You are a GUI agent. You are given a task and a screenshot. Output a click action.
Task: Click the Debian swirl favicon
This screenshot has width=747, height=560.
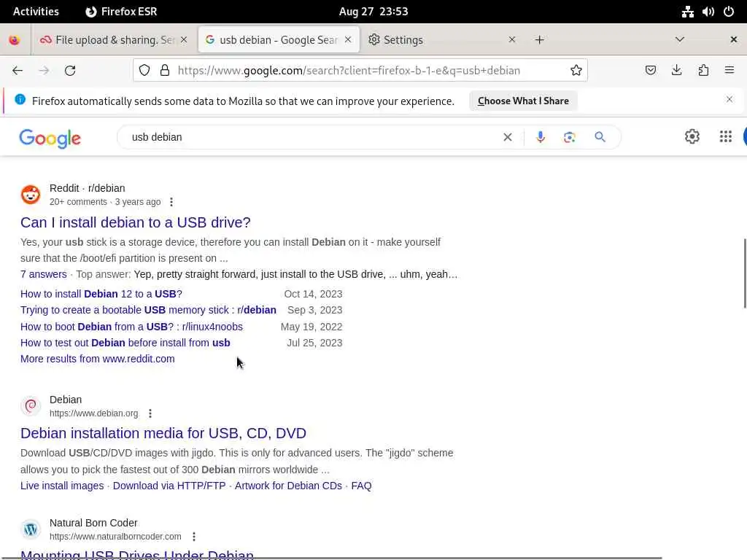point(31,406)
